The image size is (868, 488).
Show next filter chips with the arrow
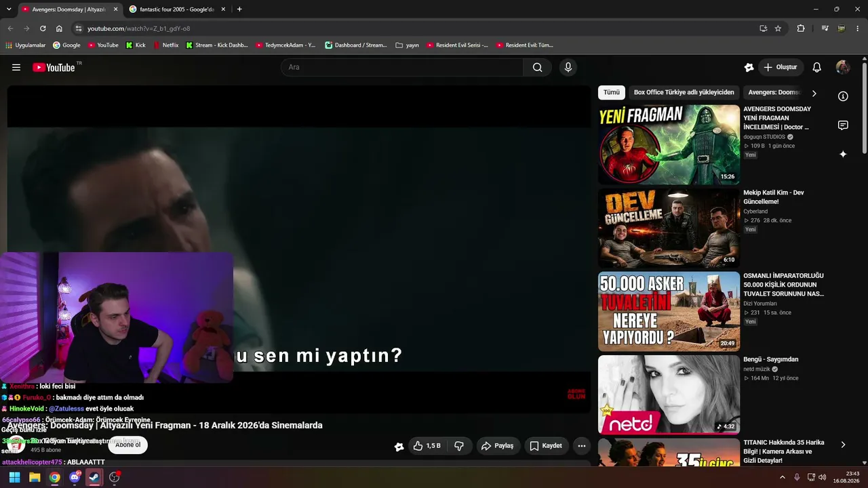[x=814, y=93]
